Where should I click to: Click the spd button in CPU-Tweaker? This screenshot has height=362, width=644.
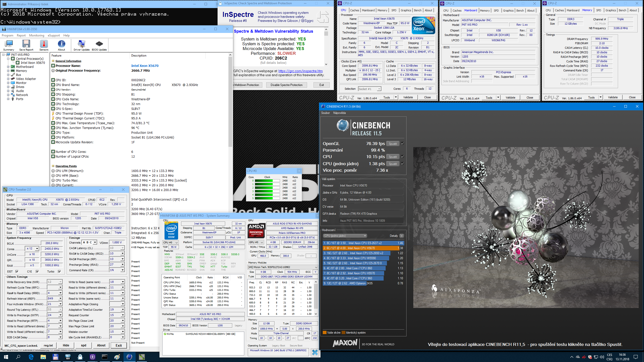84,345
